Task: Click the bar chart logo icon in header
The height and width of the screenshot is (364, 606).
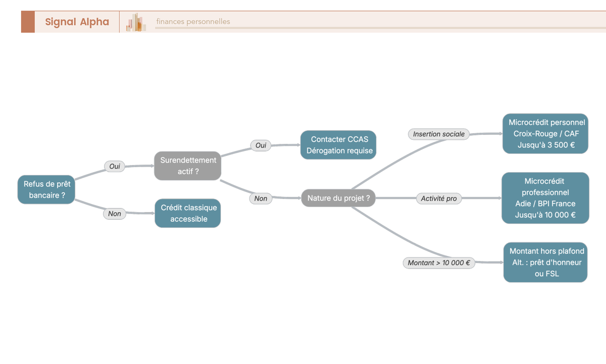Action: point(136,22)
